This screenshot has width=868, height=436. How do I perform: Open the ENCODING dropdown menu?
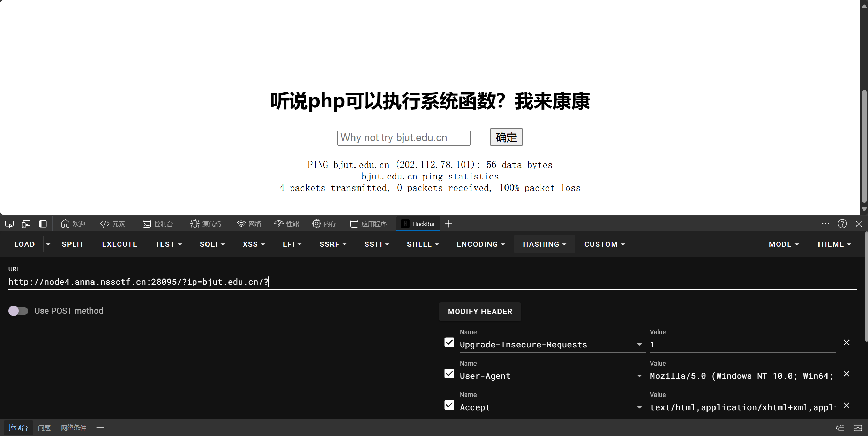point(480,244)
